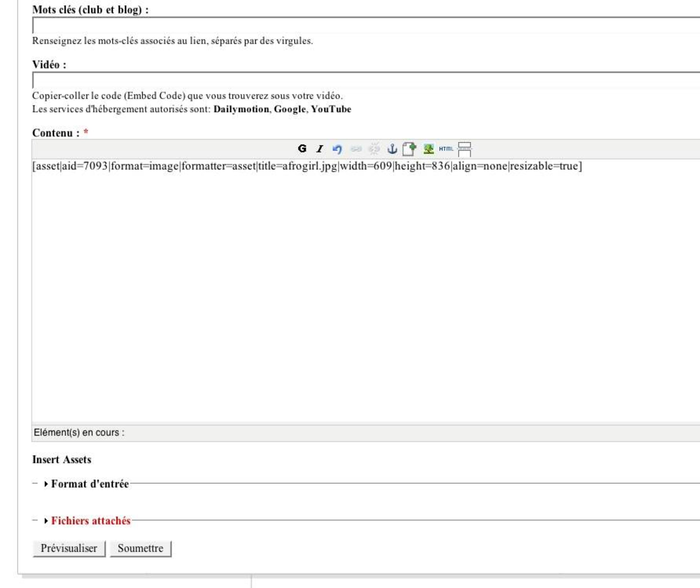Insert image using the tree picture icon

click(428, 149)
